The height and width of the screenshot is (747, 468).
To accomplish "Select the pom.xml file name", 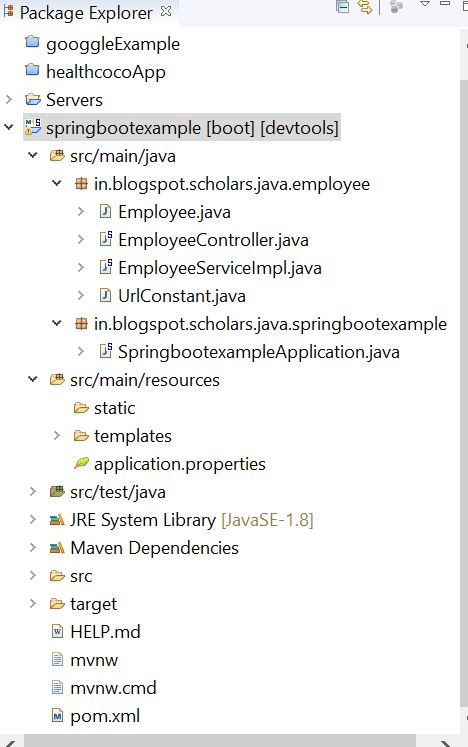I will pyautogui.click(x=105, y=716).
